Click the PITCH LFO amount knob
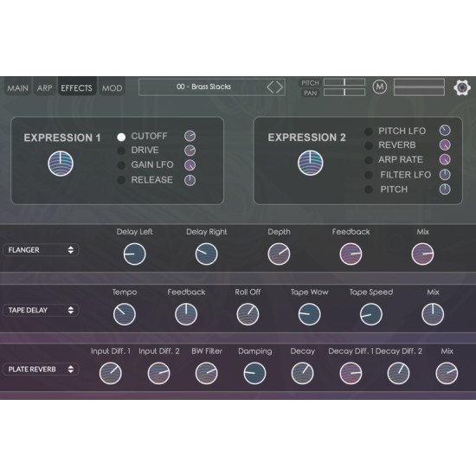Screen dimensions: 476x476 click(x=445, y=130)
